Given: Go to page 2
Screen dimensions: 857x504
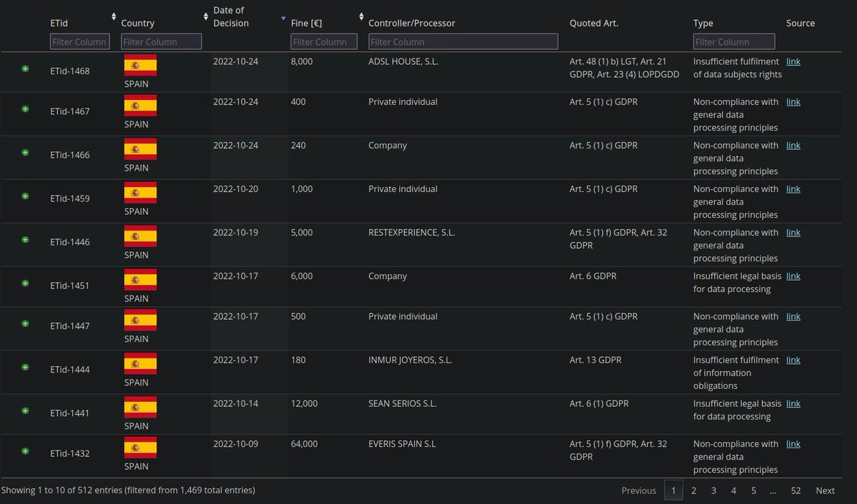Looking at the screenshot, I should (693, 490).
